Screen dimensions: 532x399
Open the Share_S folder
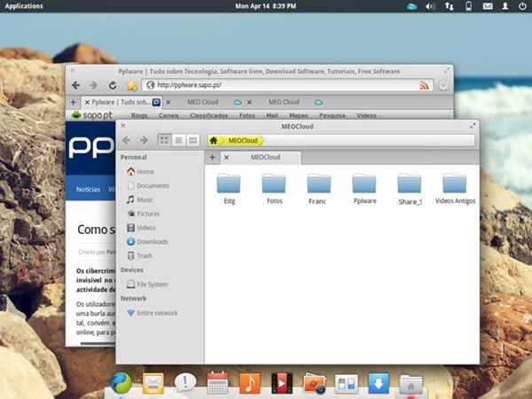[410, 189]
